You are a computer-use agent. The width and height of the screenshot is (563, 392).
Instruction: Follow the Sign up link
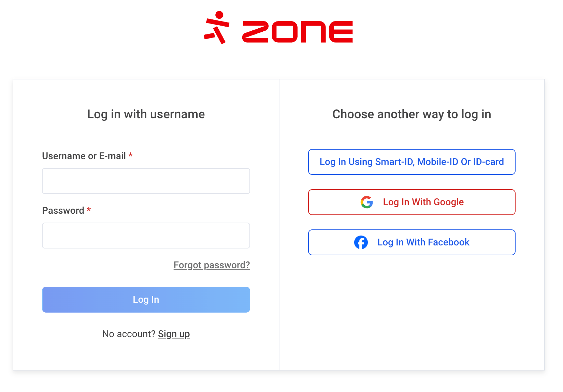pyautogui.click(x=174, y=334)
